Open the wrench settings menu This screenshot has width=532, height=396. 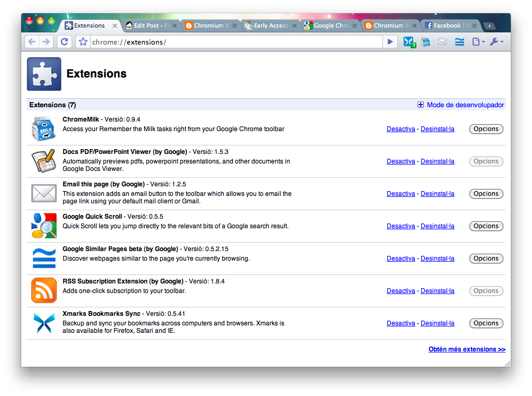coord(496,42)
